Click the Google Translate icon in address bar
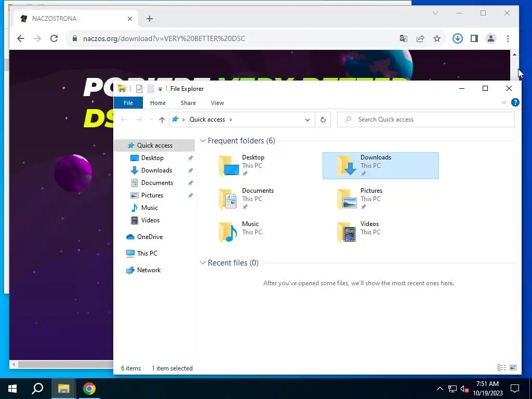The height and width of the screenshot is (399, 532). (403, 38)
